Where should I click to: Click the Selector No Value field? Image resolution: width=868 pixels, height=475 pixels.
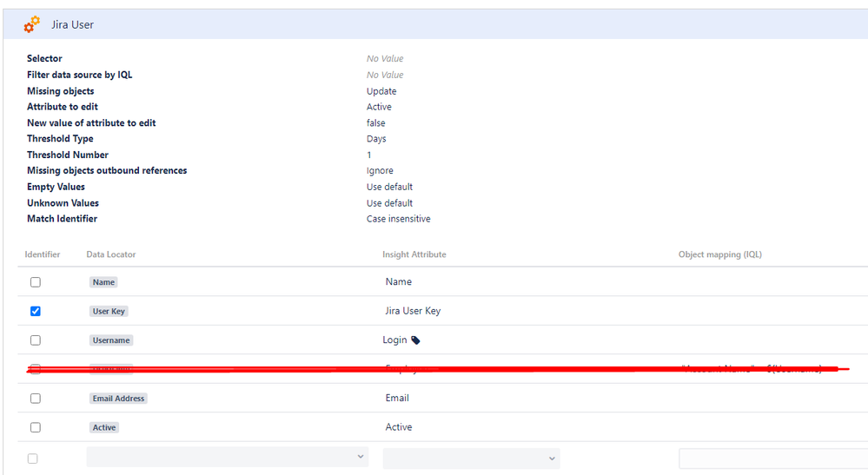(x=385, y=58)
